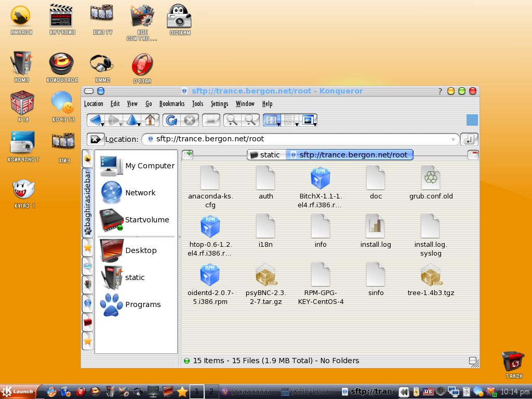This screenshot has height=399, width=532.
Task: Close the current tab with the red button
Action: (473, 155)
